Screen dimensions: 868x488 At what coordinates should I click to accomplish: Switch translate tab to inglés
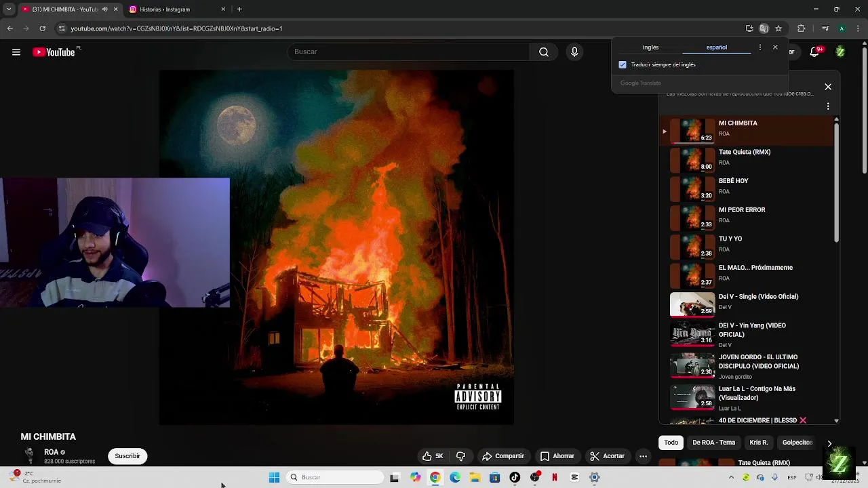[650, 47]
